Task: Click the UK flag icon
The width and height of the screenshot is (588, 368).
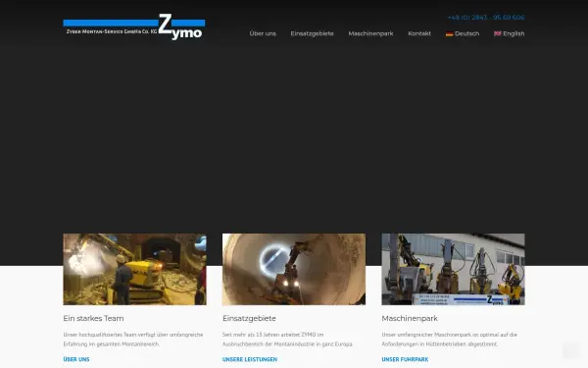Action: pos(498,33)
